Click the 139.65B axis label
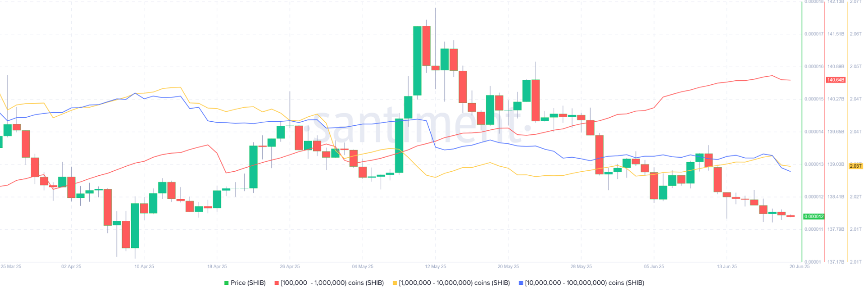Viewport: 868px width, 293px height. [x=835, y=131]
